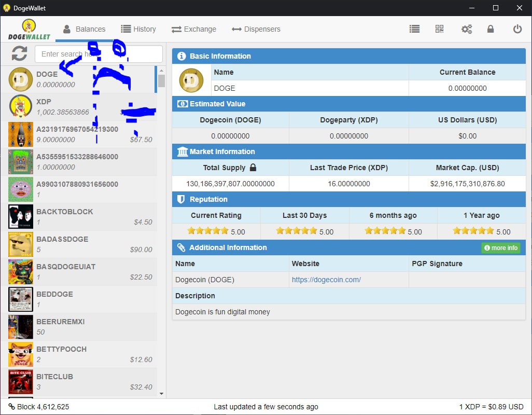The height and width of the screenshot is (415, 532).
Task: Select the XDP asset in list
Action: [78, 106]
